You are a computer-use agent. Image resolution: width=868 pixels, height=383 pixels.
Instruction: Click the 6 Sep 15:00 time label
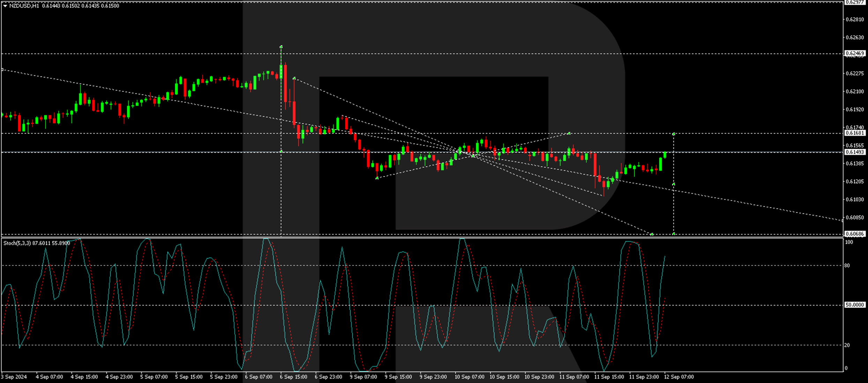[293, 377]
